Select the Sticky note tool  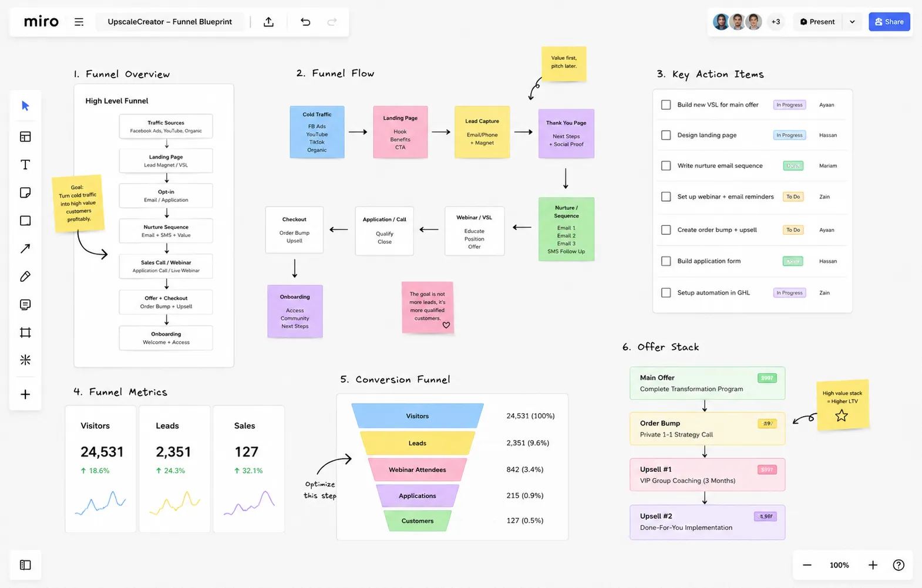coord(25,193)
